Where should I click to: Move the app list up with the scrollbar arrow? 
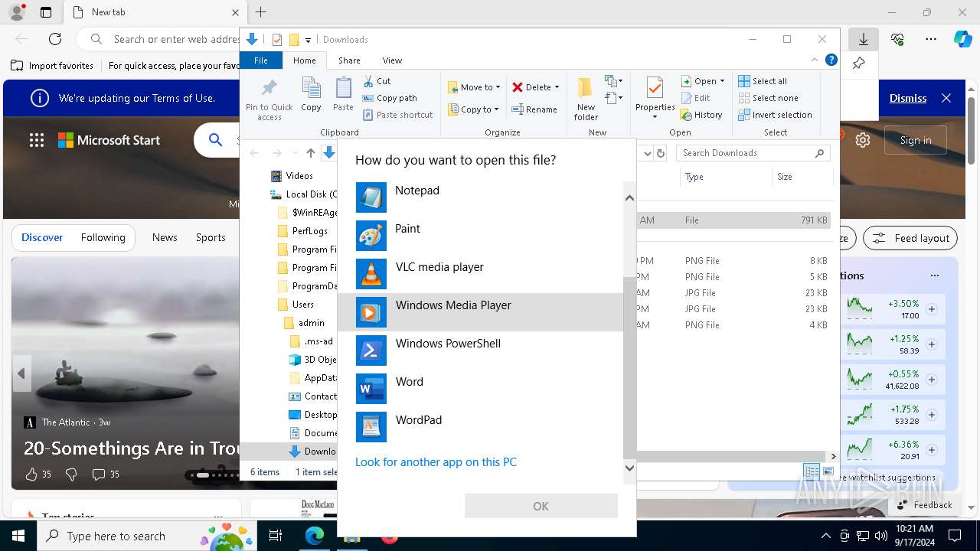coord(629,198)
